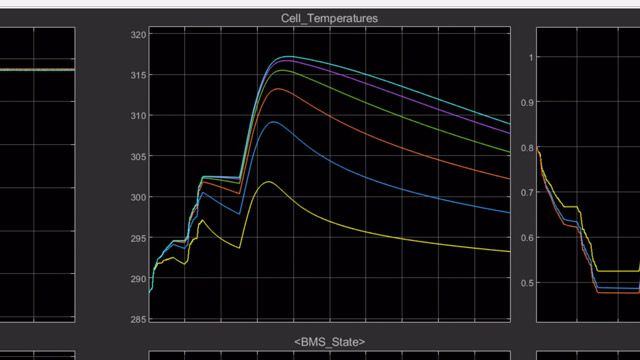Select the peak of the blue temperature curve
640x360 pixels.
(x=273, y=122)
